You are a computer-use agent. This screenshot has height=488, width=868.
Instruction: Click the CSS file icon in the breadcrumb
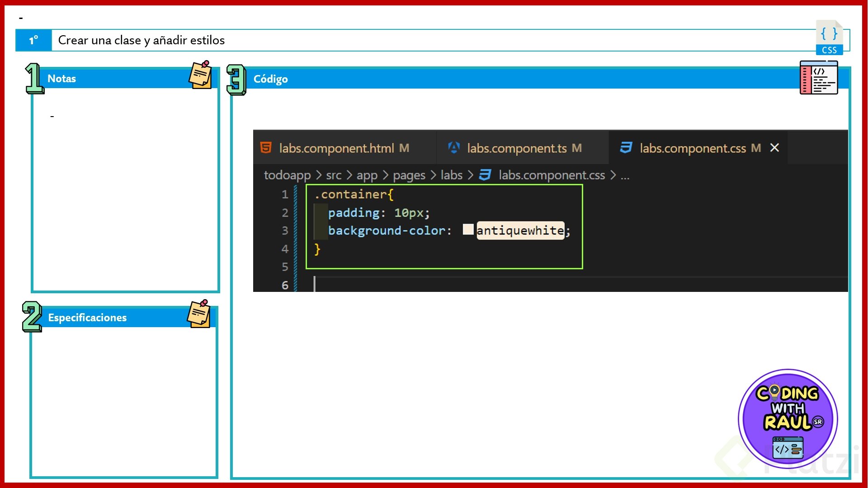pyautogui.click(x=485, y=175)
